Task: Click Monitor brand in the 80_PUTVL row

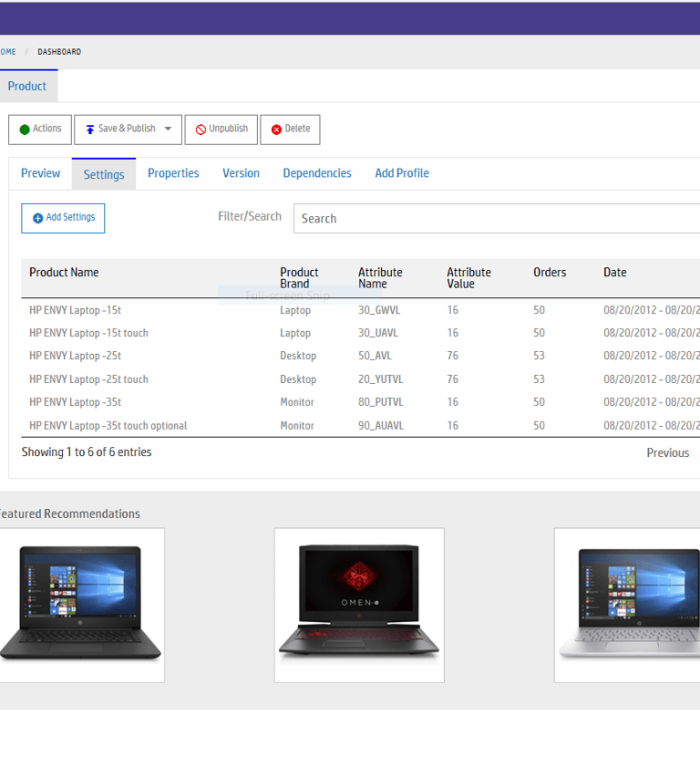Action: (297, 402)
